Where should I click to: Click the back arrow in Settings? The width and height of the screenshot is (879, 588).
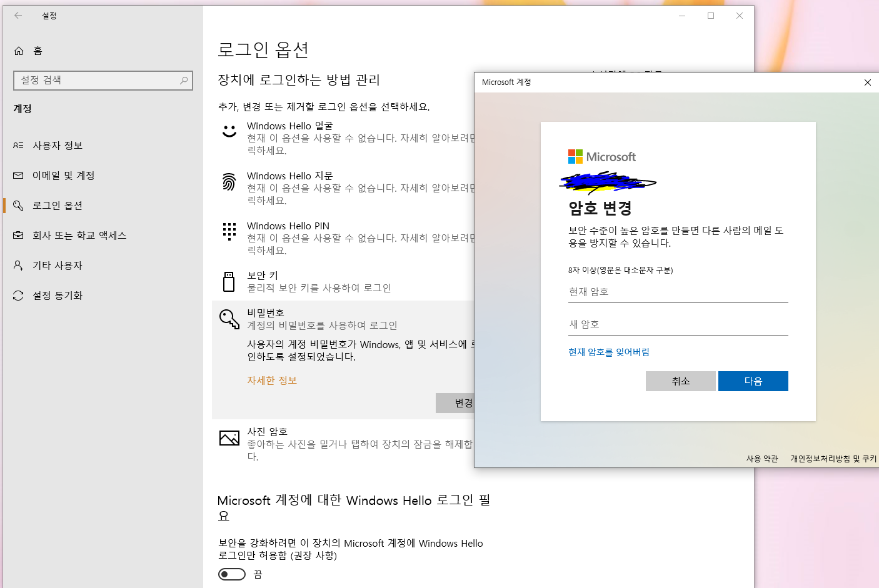18,16
